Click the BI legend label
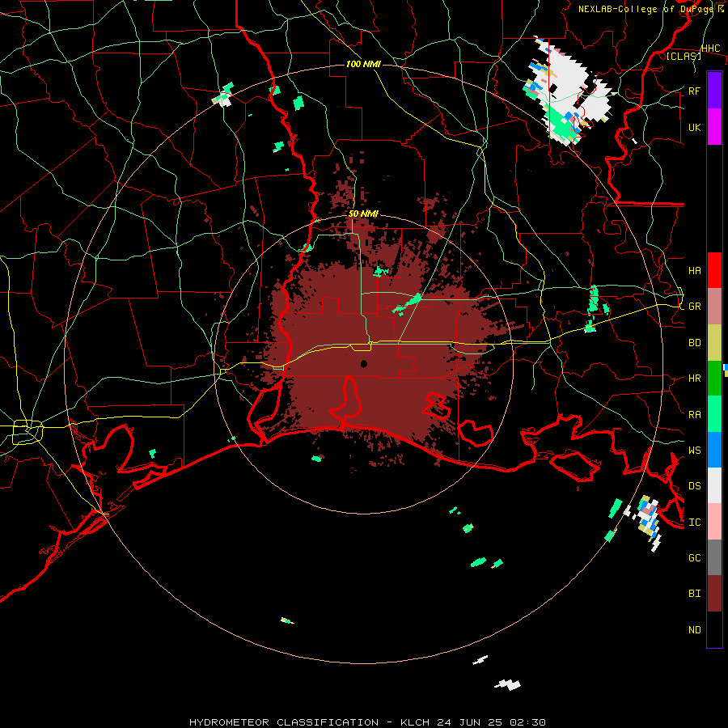The height and width of the screenshot is (728, 728). 694,594
